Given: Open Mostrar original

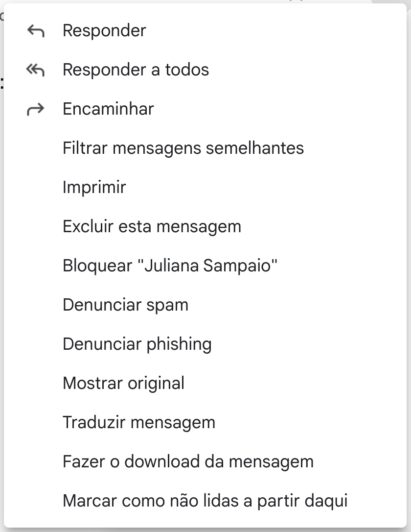Looking at the screenshot, I should pos(122,383).
